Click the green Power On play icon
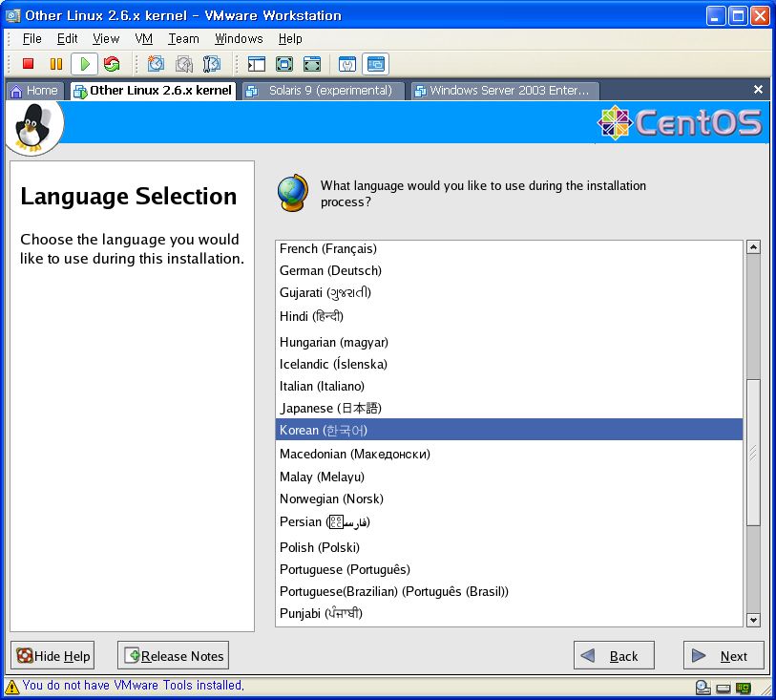The height and width of the screenshot is (700, 776). [x=84, y=64]
